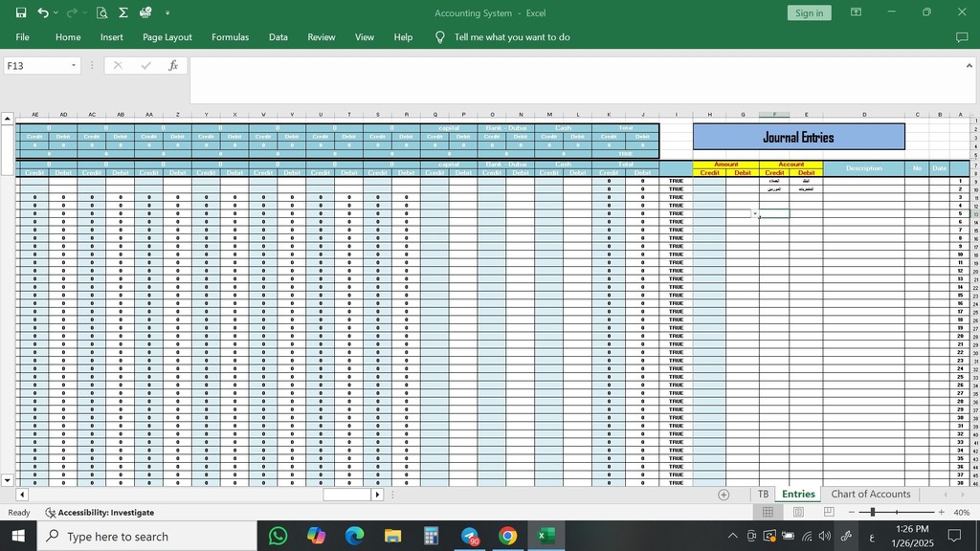Open the Review tab

(x=322, y=37)
